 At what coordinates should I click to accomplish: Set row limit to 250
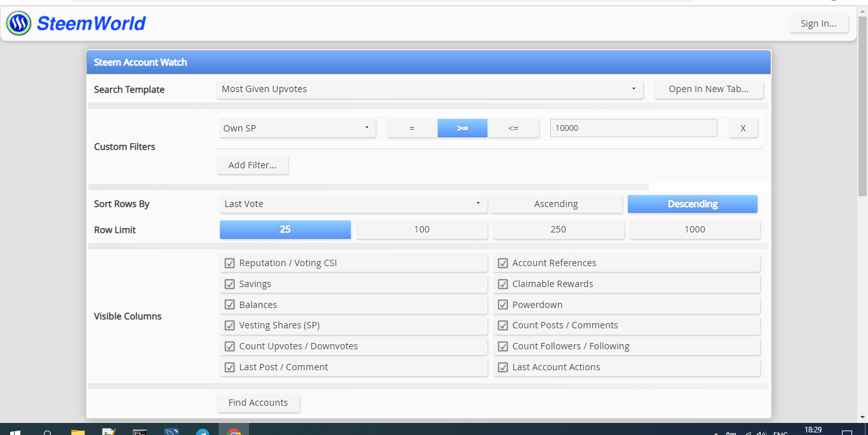[x=559, y=229]
